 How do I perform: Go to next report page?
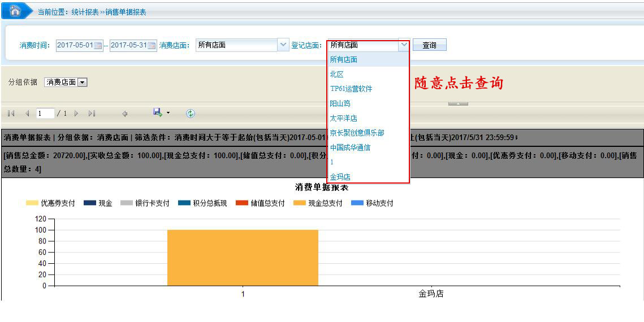click(76, 114)
